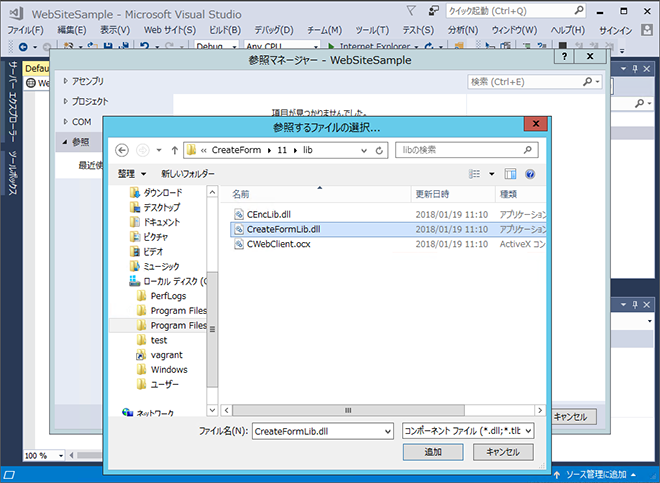Click the CreateForm segment in the address bar
The image size is (660, 483).
(236, 150)
